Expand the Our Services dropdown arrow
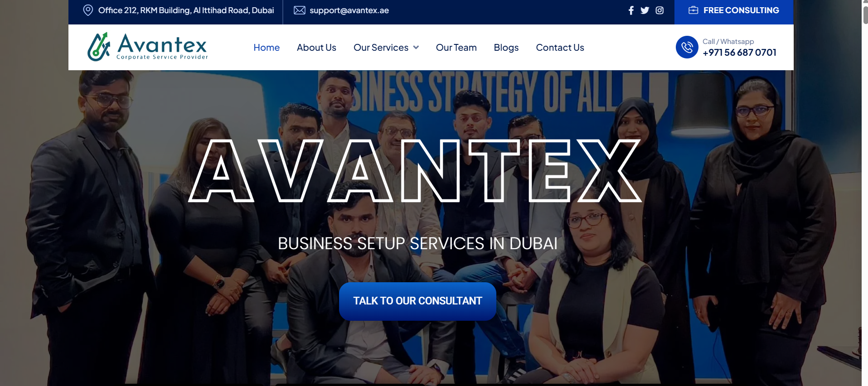Image resolution: width=868 pixels, height=386 pixels. [x=416, y=48]
